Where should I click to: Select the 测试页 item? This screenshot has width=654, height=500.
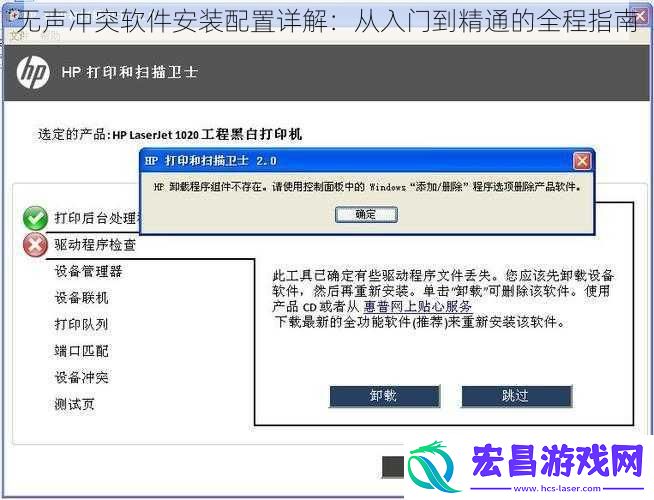point(75,404)
